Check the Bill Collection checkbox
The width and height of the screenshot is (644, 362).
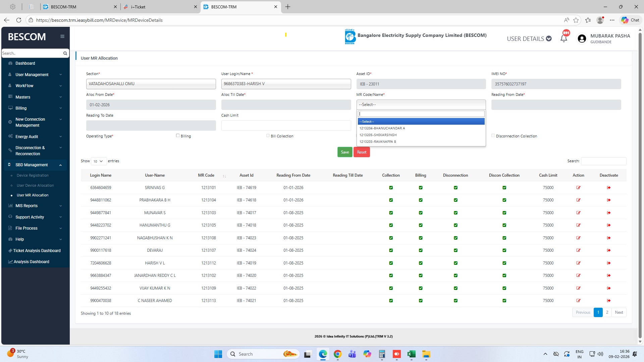[x=268, y=136]
